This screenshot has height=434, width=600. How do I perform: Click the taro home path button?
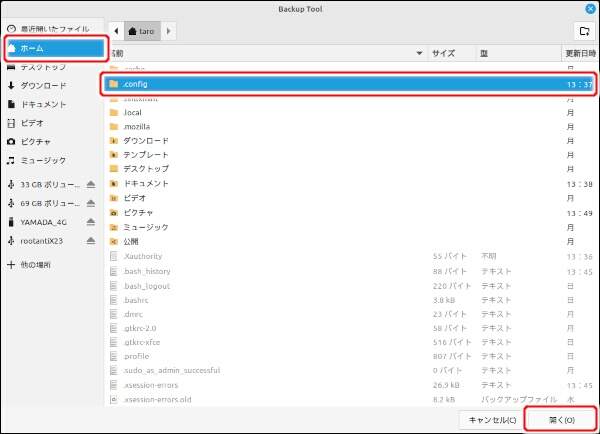pyautogui.click(x=142, y=31)
